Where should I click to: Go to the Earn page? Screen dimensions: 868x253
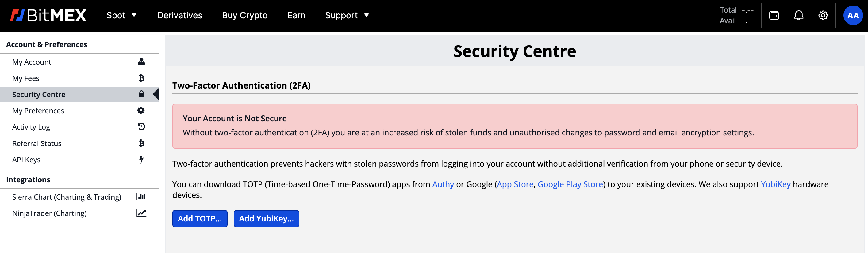tap(296, 16)
